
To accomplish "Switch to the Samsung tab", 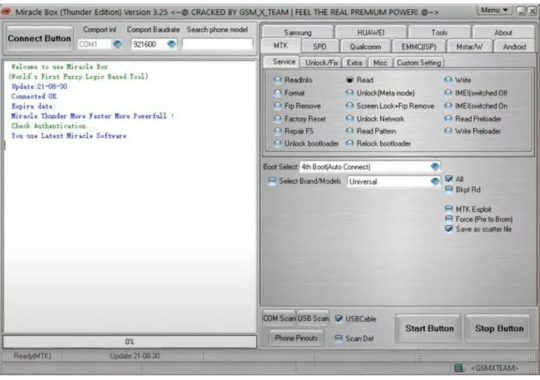I will (298, 32).
